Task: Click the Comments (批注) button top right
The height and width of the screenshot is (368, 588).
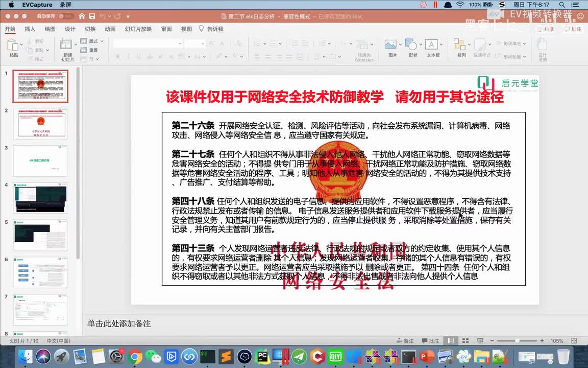Action: [x=573, y=29]
